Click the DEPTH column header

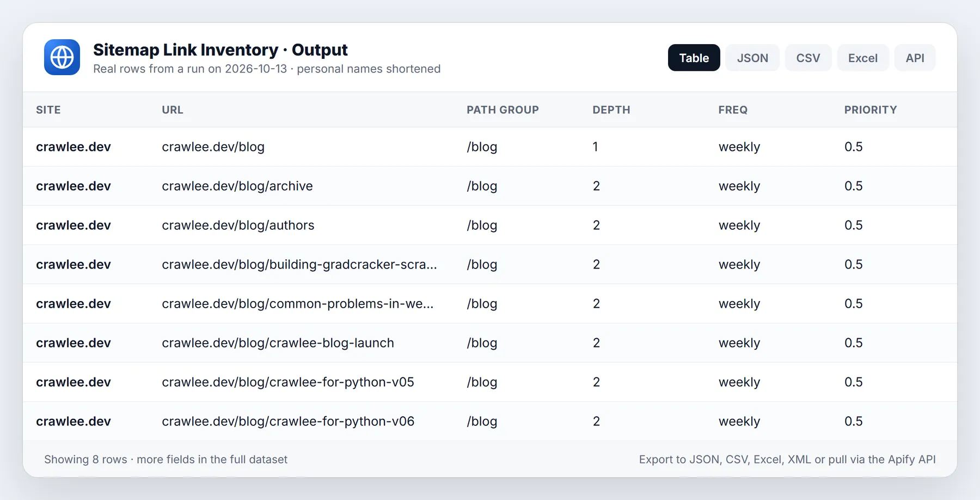pyautogui.click(x=611, y=109)
